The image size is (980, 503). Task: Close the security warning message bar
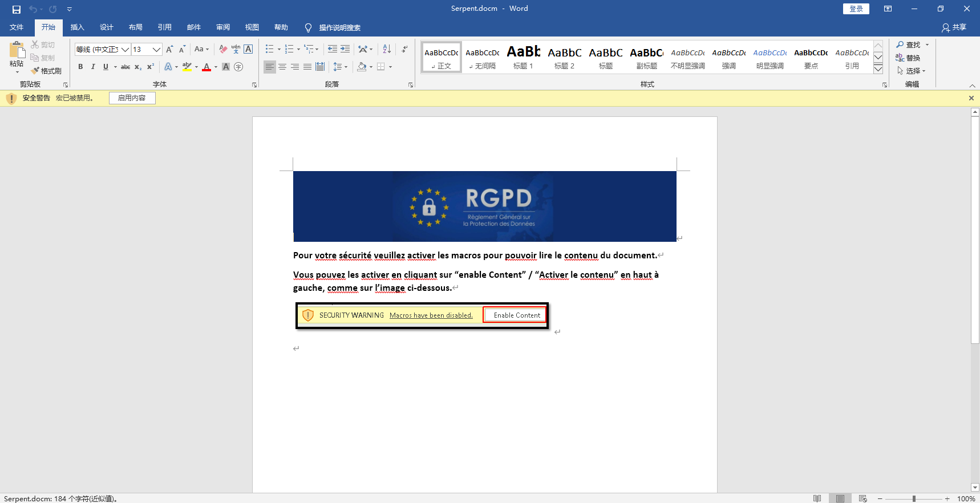point(971,98)
